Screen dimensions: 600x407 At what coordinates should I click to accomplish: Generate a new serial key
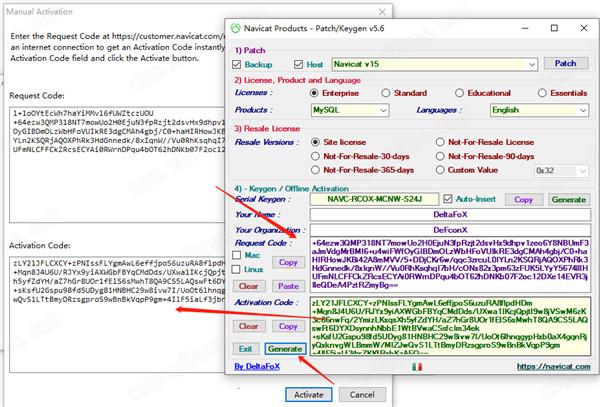[x=569, y=200]
